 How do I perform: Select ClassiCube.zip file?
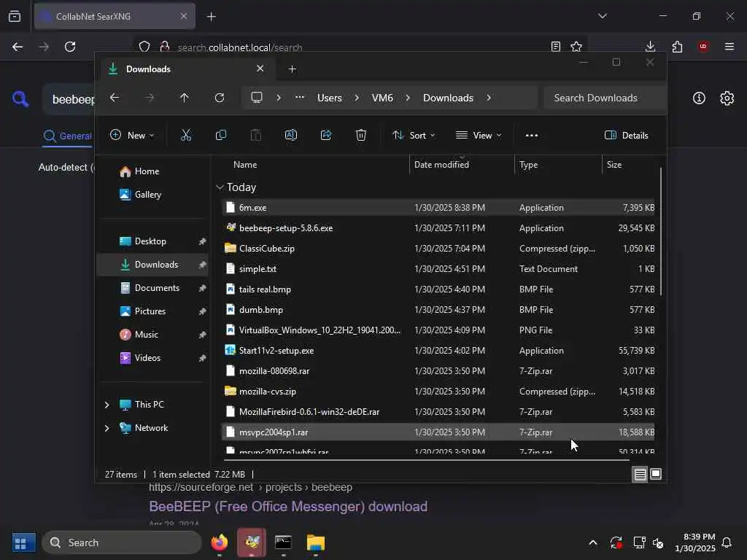pos(438,249)
